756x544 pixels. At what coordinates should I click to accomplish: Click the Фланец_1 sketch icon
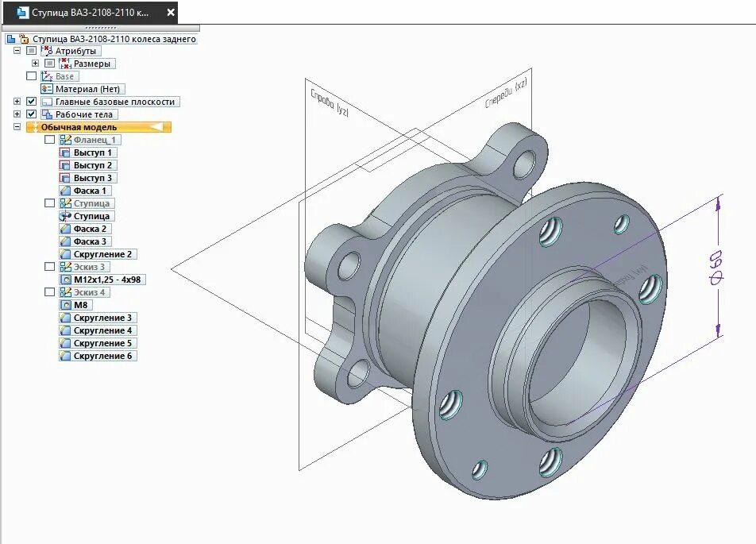click(x=65, y=140)
